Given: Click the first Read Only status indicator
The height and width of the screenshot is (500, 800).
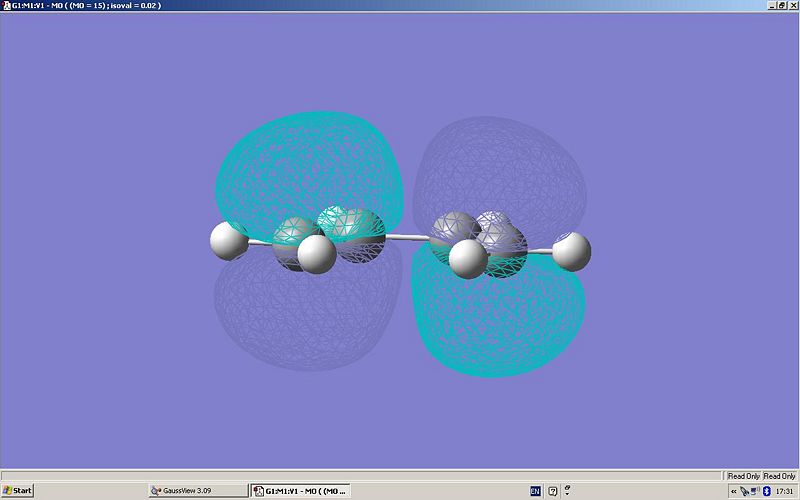Looking at the screenshot, I should [x=743, y=476].
